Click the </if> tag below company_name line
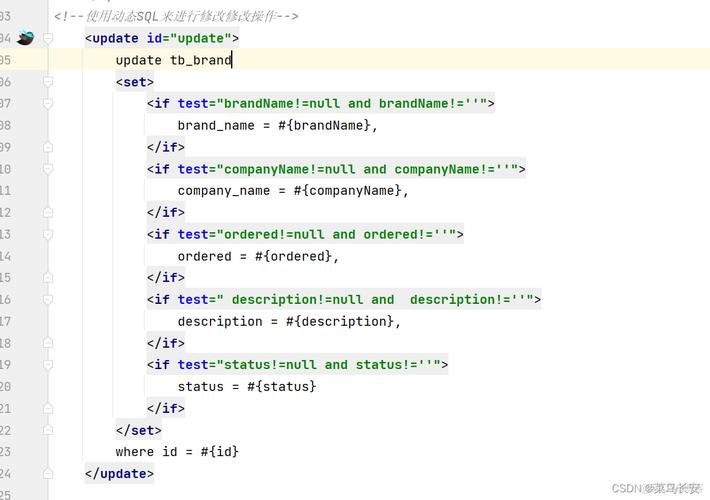 coord(166,212)
